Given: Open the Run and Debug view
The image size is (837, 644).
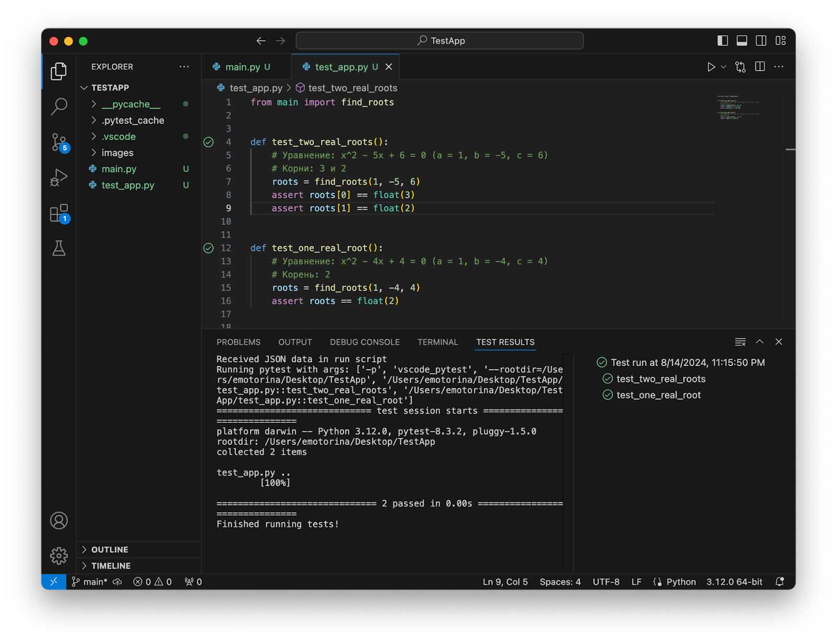Looking at the screenshot, I should pyautogui.click(x=59, y=178).
